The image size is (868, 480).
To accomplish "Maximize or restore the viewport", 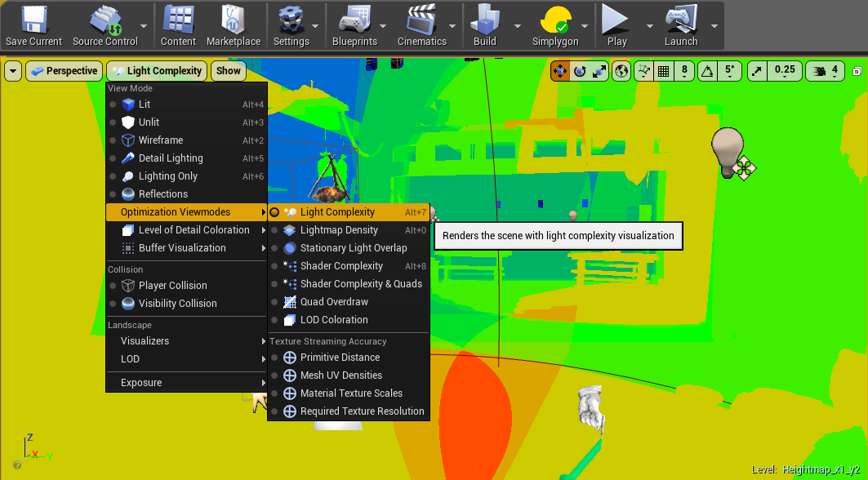I will coord(857,71).
